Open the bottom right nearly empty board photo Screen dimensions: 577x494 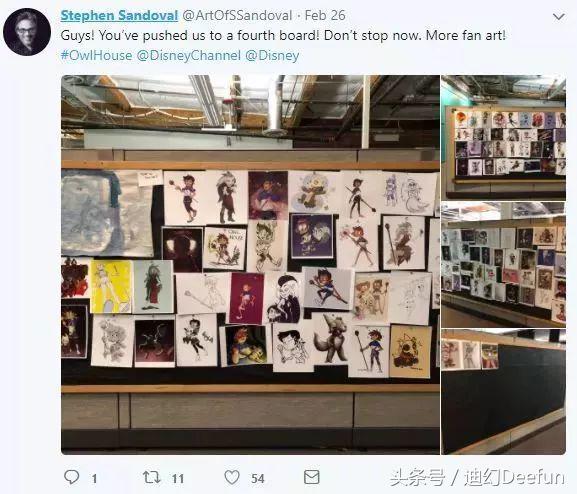(x=503, y=392)
